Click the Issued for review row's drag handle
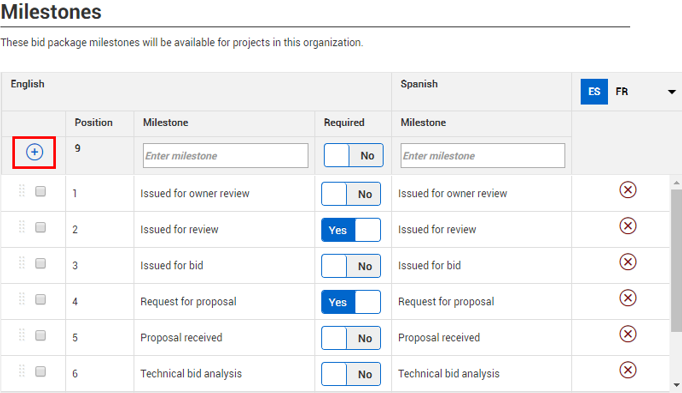Viewport: 682px width, 393px height. coord(22,227)
